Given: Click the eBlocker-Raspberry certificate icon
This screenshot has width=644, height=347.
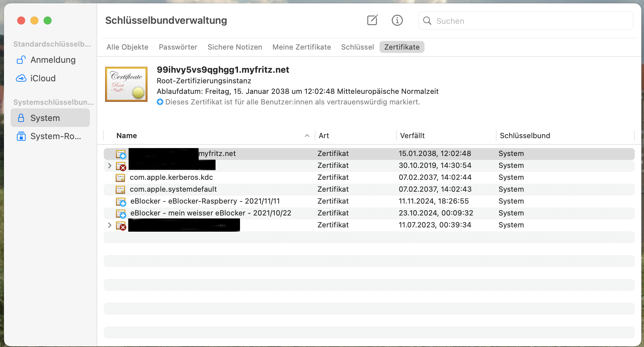Looking at the screenshot, I should [121, 202].
